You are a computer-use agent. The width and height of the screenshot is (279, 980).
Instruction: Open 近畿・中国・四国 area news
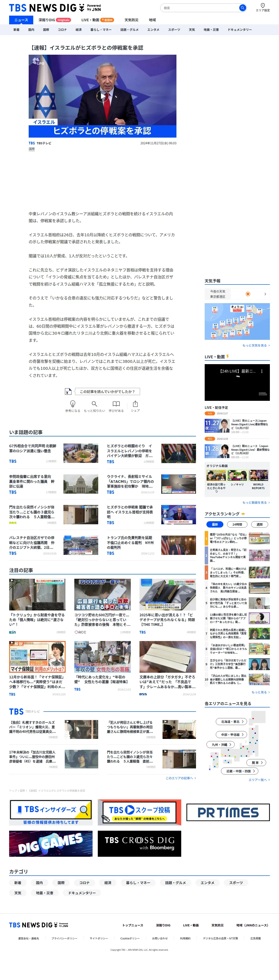pyautogui.click(x=240, y=771)
